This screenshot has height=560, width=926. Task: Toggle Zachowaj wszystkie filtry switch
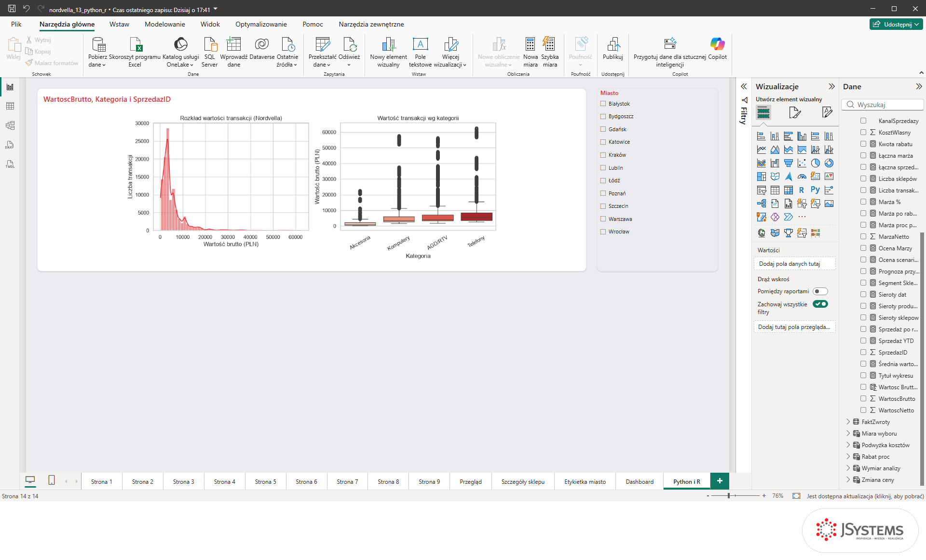point(820,304)
